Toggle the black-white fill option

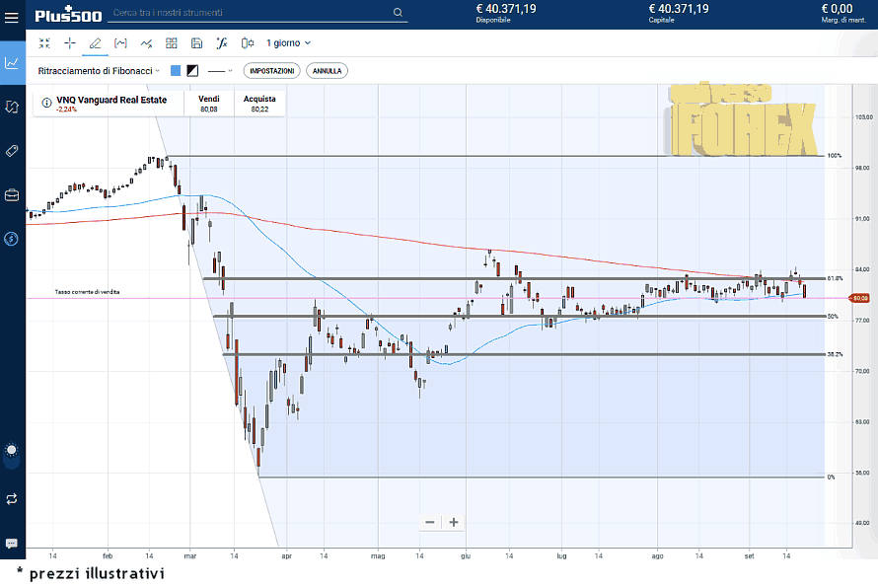pyautogui.click(x=192, y=71)
